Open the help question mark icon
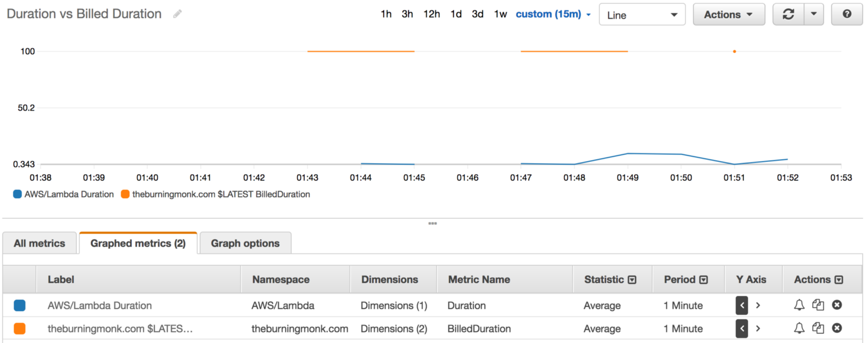 pyautogui.click(x=847, y=15)
